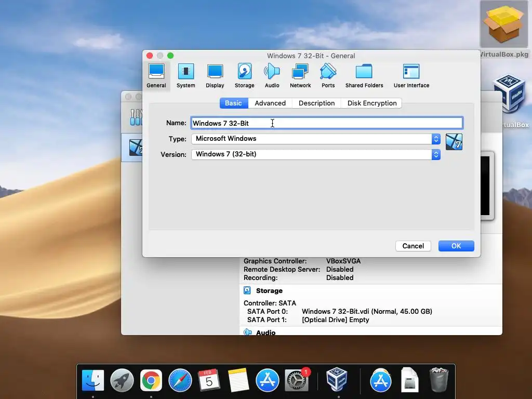This screenshot has height=399, width=532.
Task: Open the User Interface settings section
Action: (411, 76)
